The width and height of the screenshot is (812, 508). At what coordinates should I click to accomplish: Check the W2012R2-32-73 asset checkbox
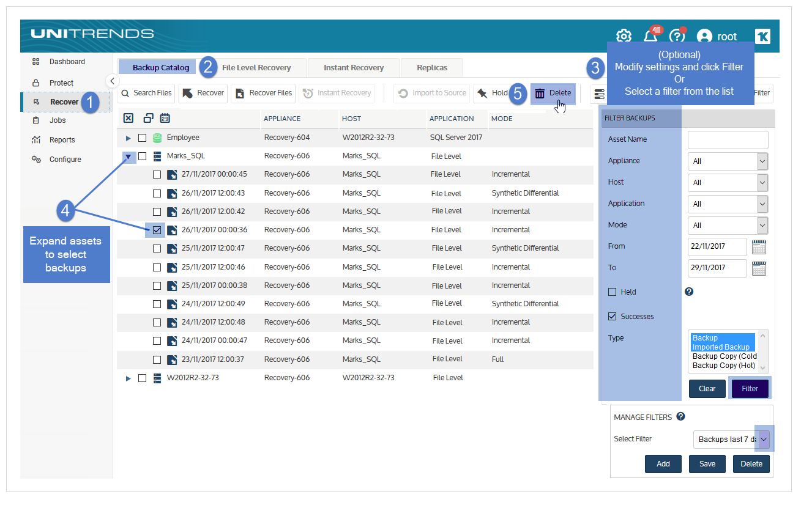pyautogui.click(x=142, y=378)
